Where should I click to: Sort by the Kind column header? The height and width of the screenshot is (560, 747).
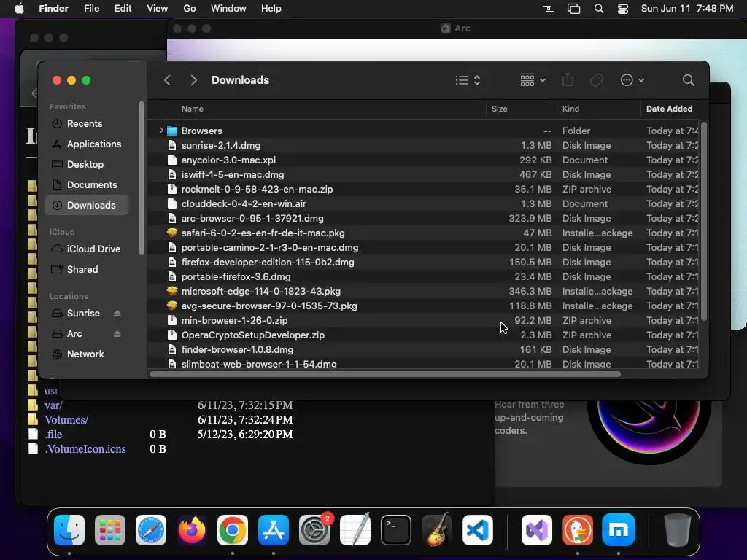(570, 109)
